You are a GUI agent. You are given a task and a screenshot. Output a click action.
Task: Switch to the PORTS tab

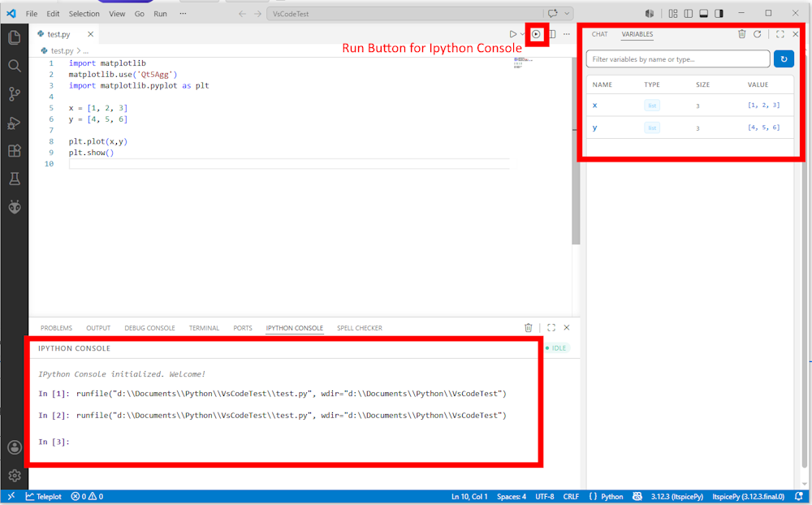[242, 328]
